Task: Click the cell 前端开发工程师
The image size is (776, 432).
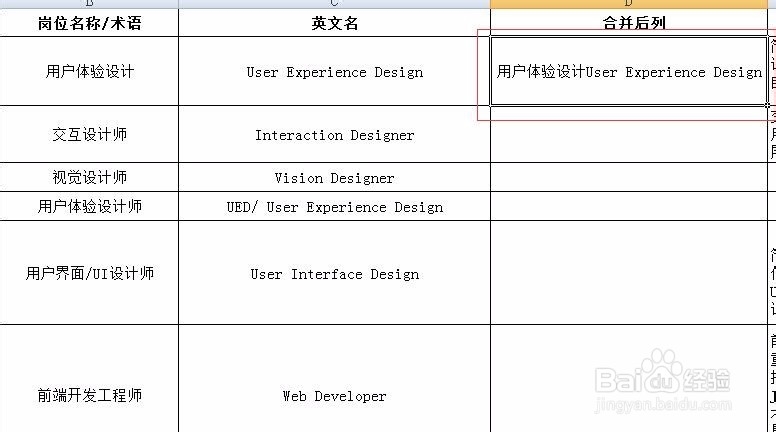Action: coord(89,379)
